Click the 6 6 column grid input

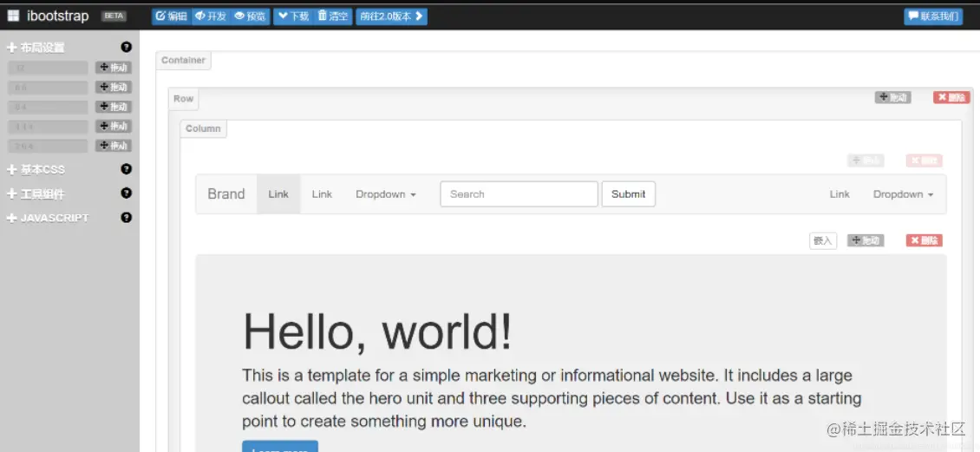click(x=48, y=88)
